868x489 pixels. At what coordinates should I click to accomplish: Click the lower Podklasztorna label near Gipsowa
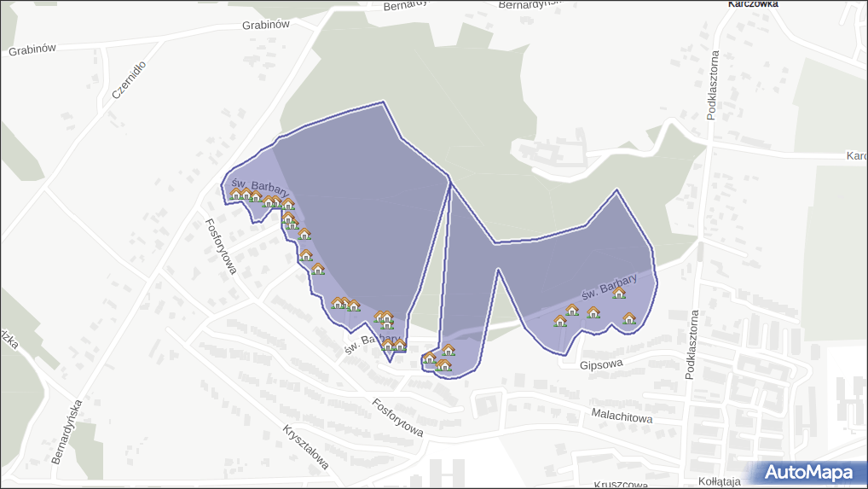pyautogui.click(x=692, y=345)
